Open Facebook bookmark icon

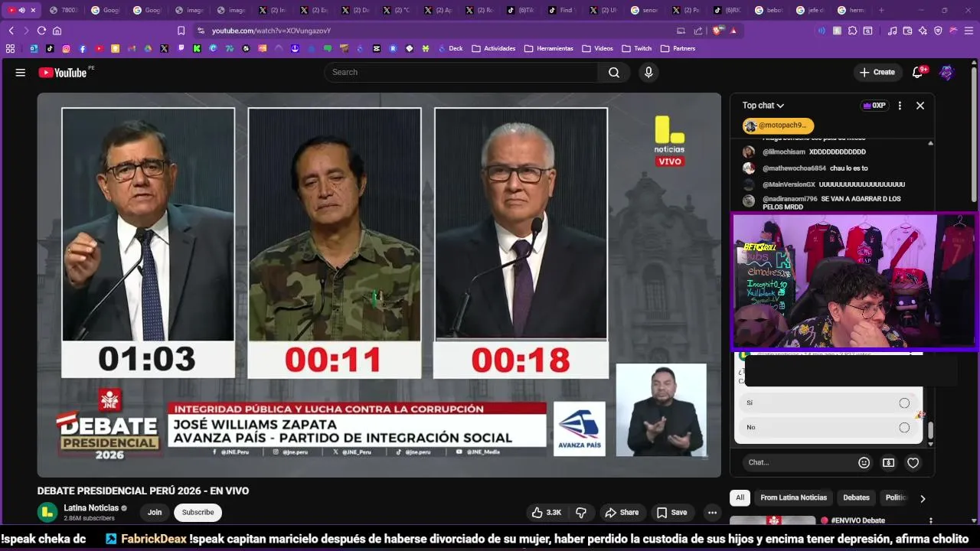pos(82,48)
